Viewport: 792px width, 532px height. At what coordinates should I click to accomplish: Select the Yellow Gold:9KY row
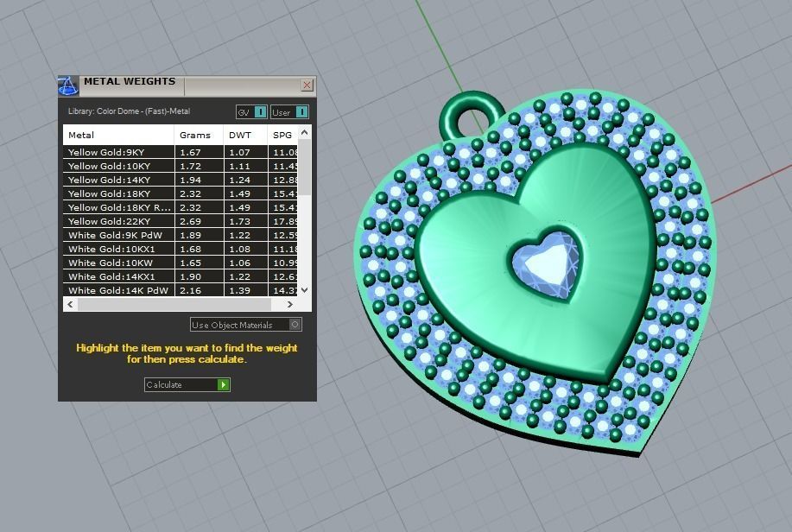tap(181, 152)
